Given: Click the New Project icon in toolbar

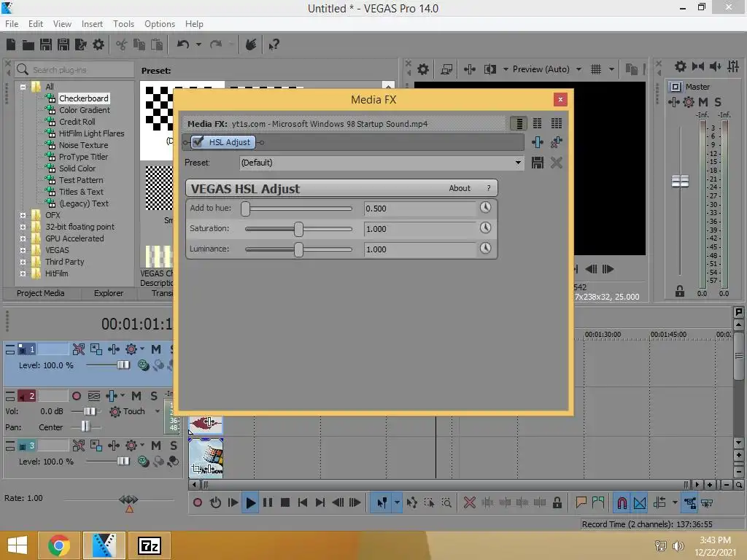Looking at the screenshot, I should point(10,44).
